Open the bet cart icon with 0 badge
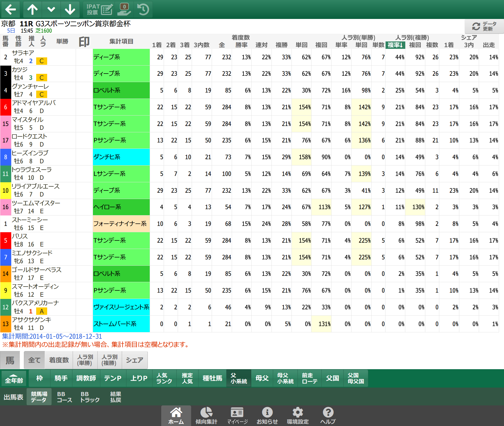Screen dimensions: 504x426 pos(124,9)
